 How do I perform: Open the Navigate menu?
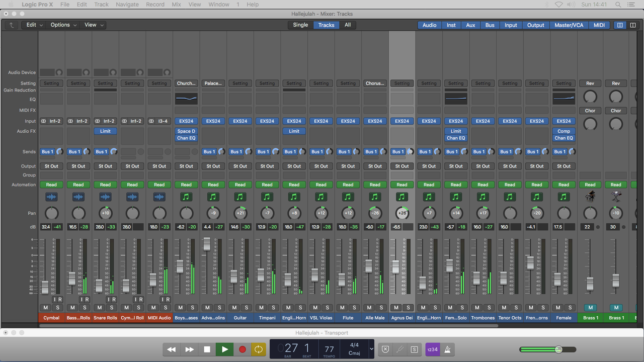click(x=127, y=5)
